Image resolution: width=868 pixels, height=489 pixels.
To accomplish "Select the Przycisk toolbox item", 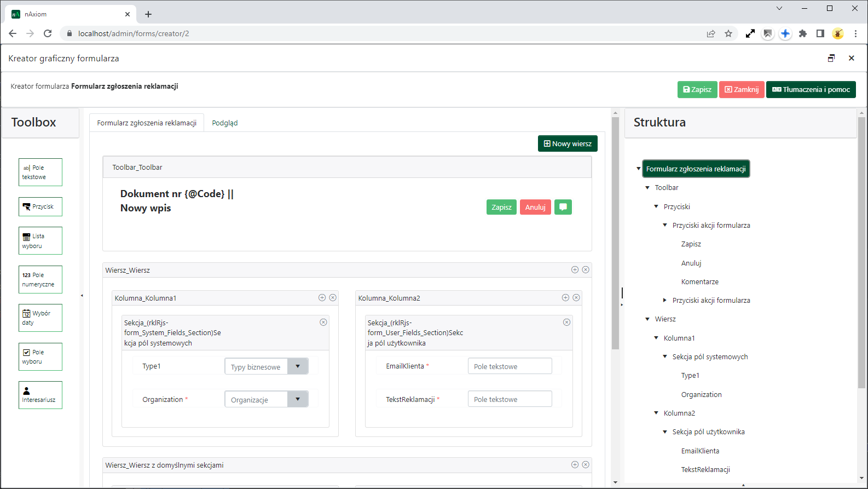I will pyautogui.click(x=40, y=206).
